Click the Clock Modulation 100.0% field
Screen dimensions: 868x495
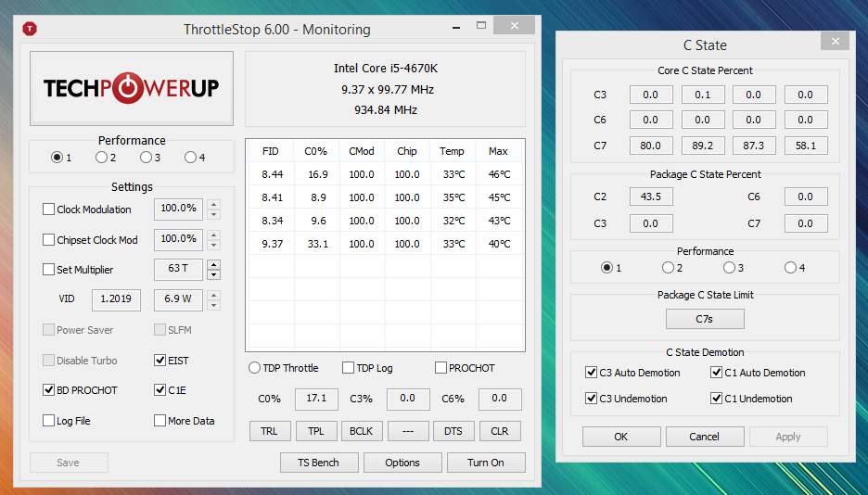tap(178, 209)
